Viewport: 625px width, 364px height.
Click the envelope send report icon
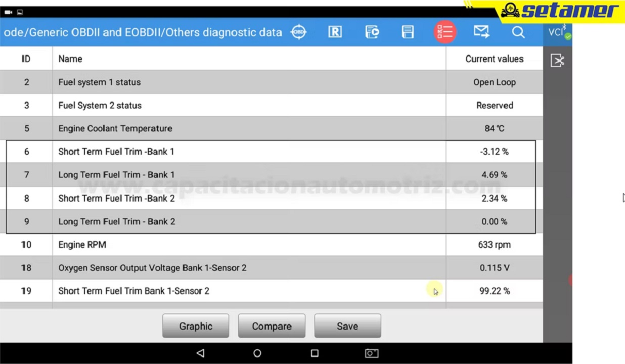[x=481, y=32]
